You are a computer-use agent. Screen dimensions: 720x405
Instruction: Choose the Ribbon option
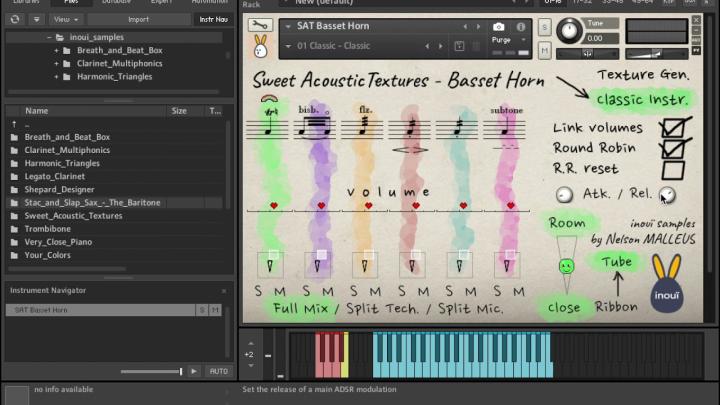coord(616,306)
